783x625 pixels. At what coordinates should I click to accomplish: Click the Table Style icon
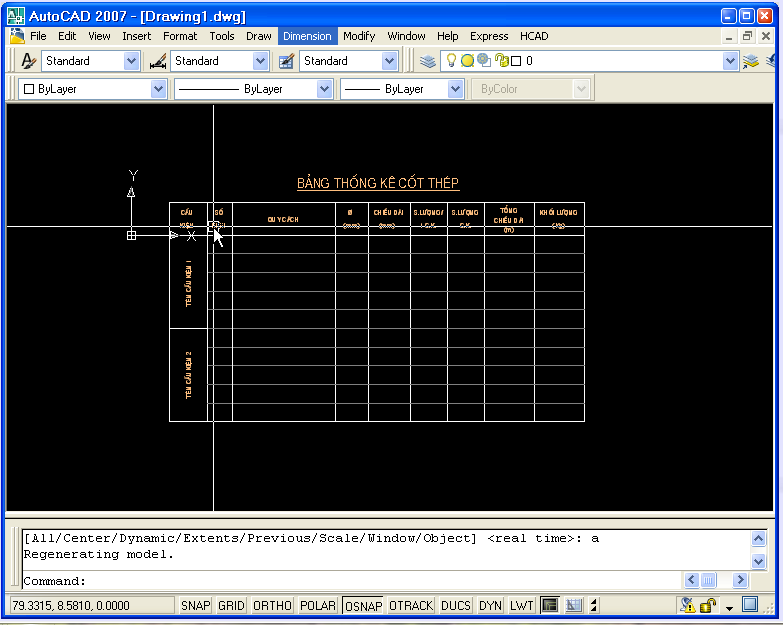pos(286,61)
